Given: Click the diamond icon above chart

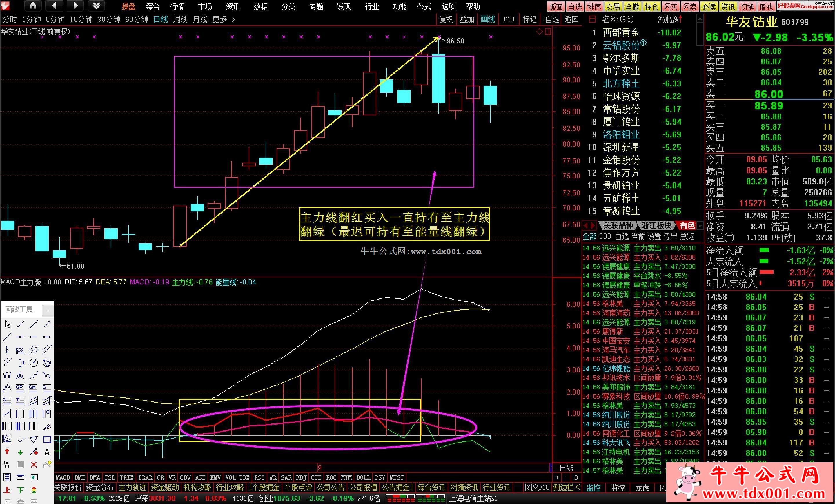Looking at the screenshot, I should pos(540,32).
